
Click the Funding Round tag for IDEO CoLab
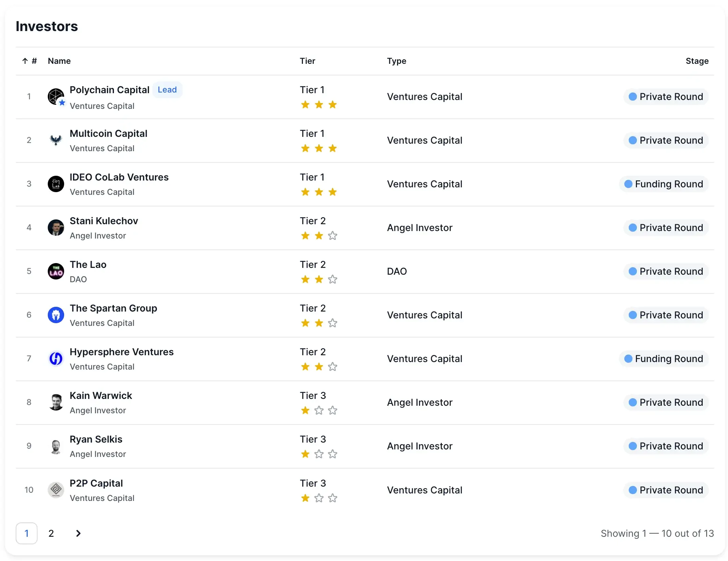(x=664, y=184)
